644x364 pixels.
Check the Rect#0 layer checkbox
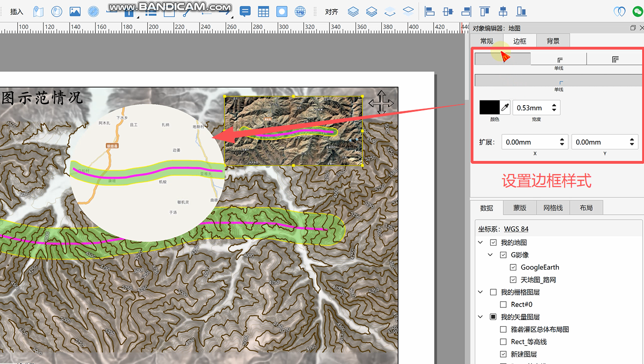(x=503, y=305)
